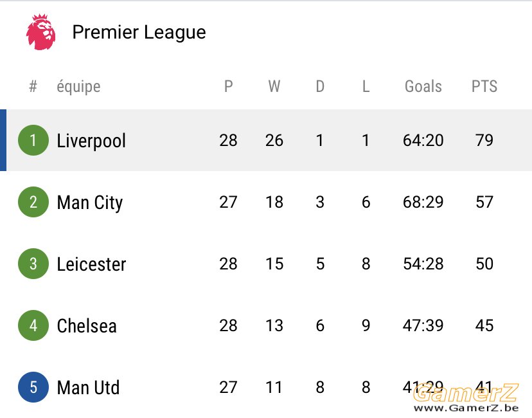Select the blue rank 5 badge

click(33, 387)
